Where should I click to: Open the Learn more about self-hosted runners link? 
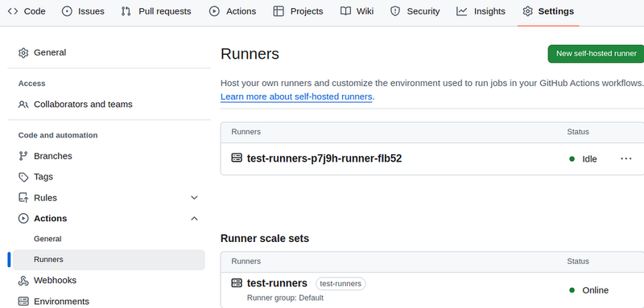click(296, 97)
